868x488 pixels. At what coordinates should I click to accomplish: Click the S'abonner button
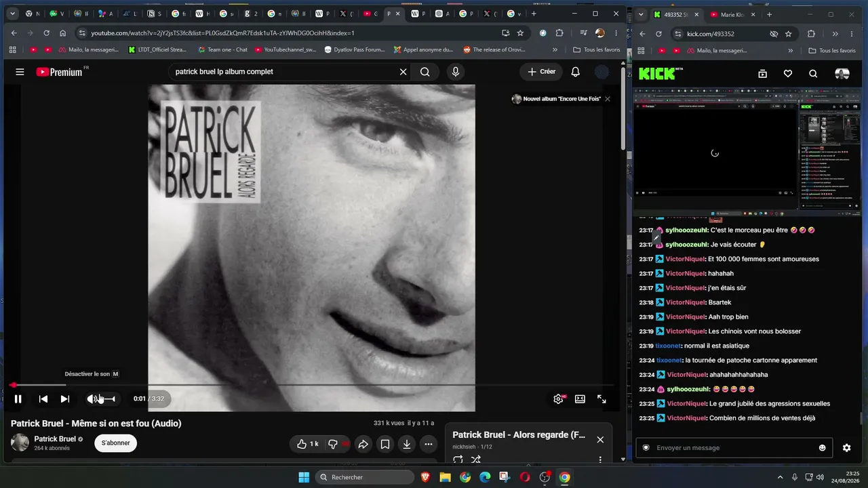pos(116,443)
